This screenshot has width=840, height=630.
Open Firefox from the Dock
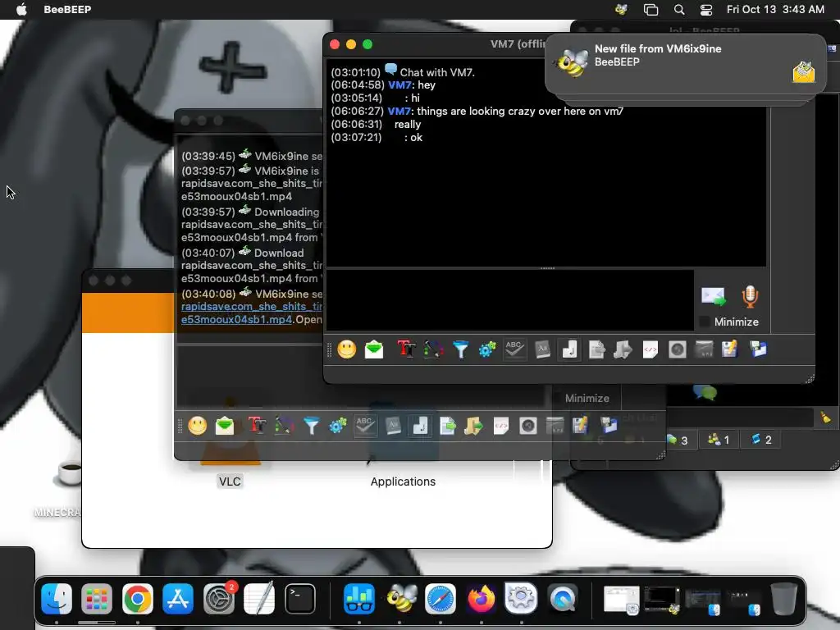pos(481,598)
